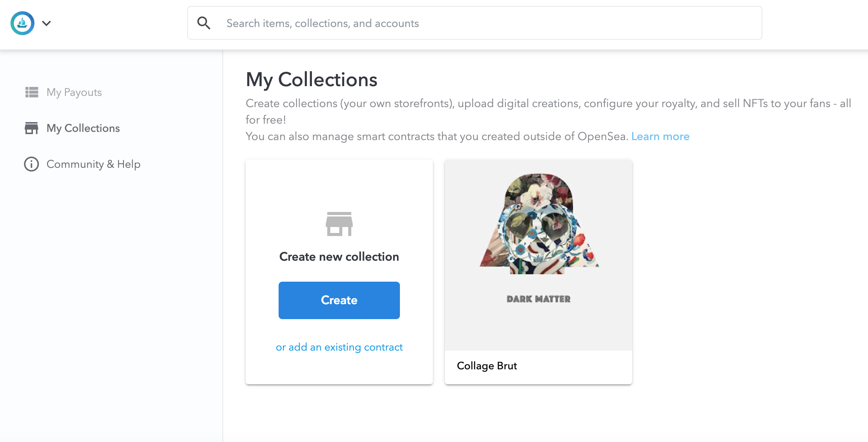868x442 pixels.
Task: Click the DARK MATTER text on the artwork
Action: coord(538,299)
